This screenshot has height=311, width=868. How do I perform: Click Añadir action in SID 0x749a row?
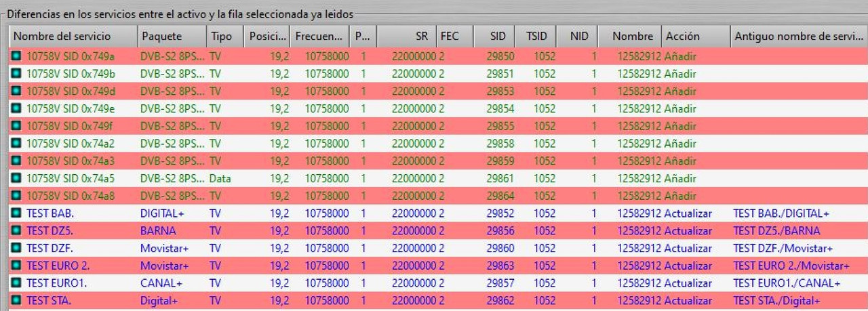(x=680, y=56)
